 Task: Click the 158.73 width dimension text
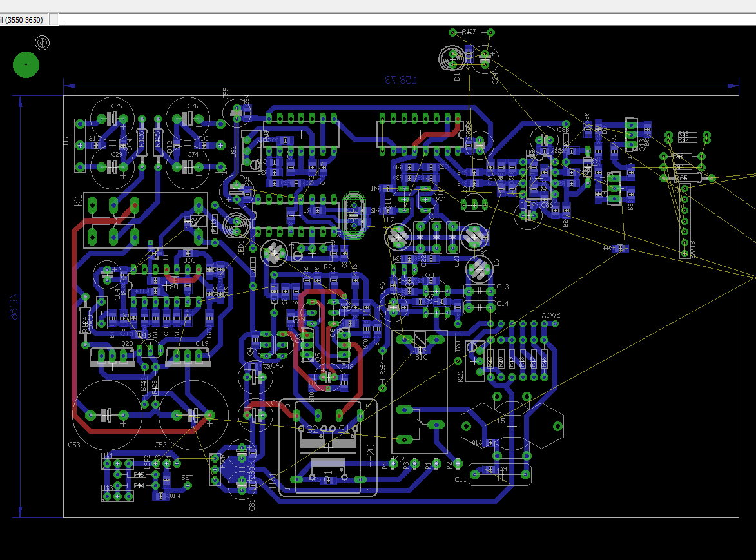(400, 80)
